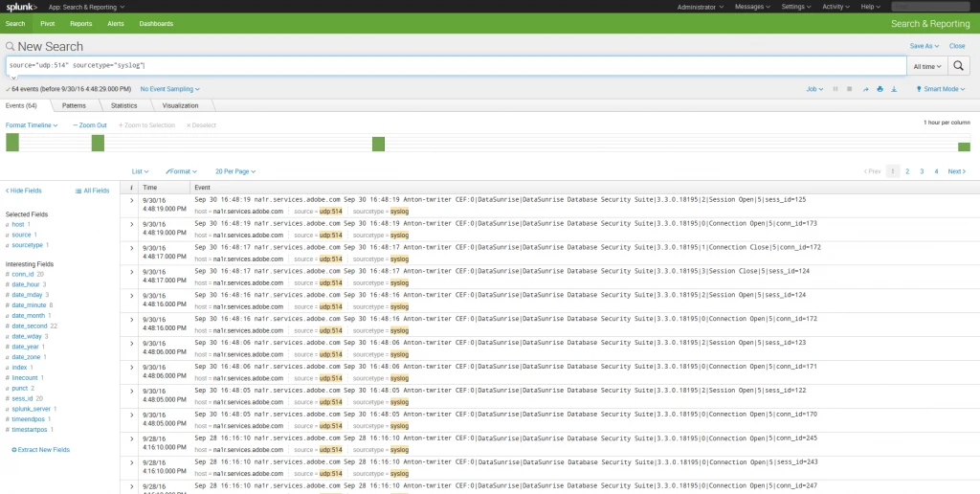
Task: Open No Event Sampling dropdown
Action: click(172, 89)
